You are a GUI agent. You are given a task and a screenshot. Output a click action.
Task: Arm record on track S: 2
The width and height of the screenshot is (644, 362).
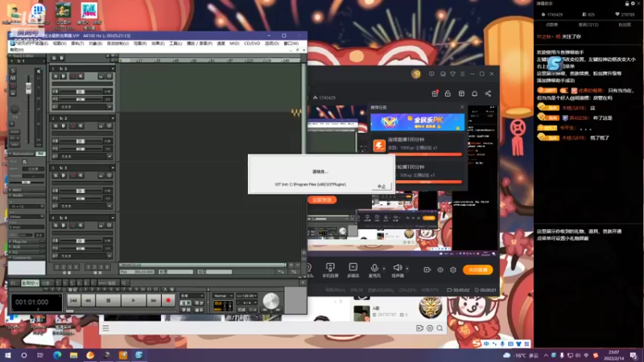click(72, 126)
